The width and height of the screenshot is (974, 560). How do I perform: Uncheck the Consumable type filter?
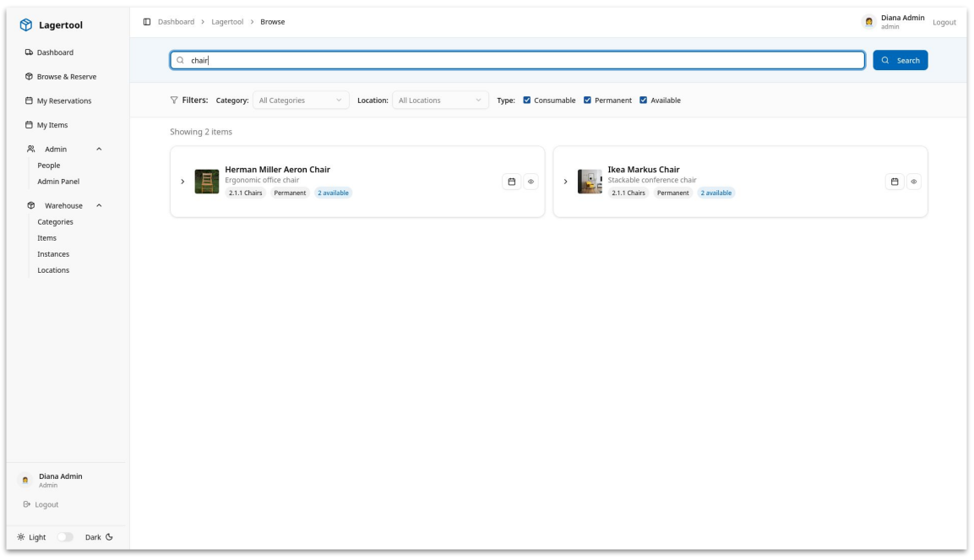click(x=526, y=100)
